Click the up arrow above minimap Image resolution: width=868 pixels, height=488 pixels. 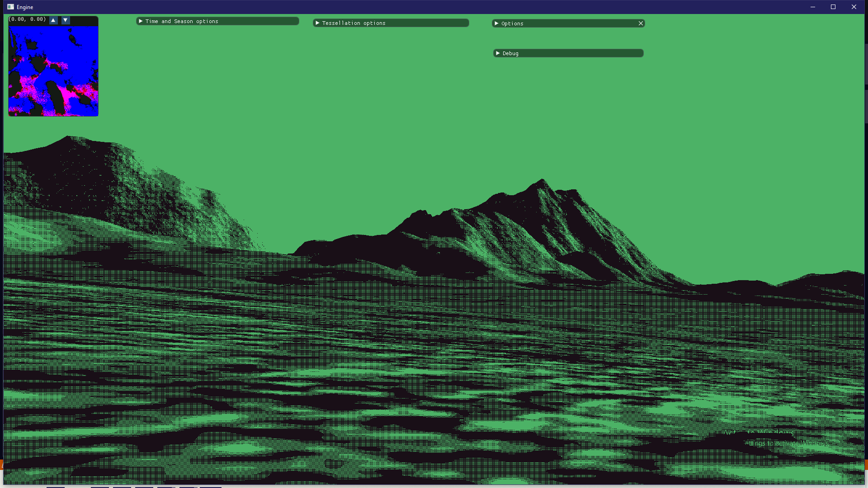pos(53,20)
